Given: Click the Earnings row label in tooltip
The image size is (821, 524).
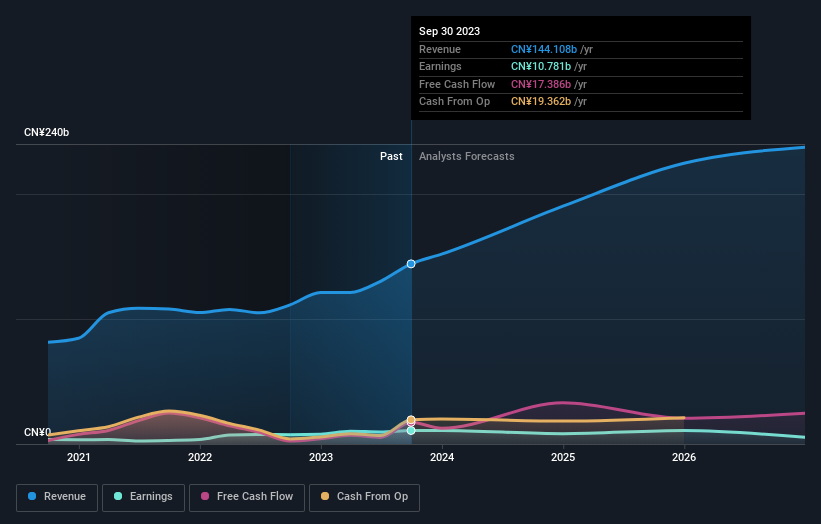Looking at the screenshot, I should click(440, 66).
